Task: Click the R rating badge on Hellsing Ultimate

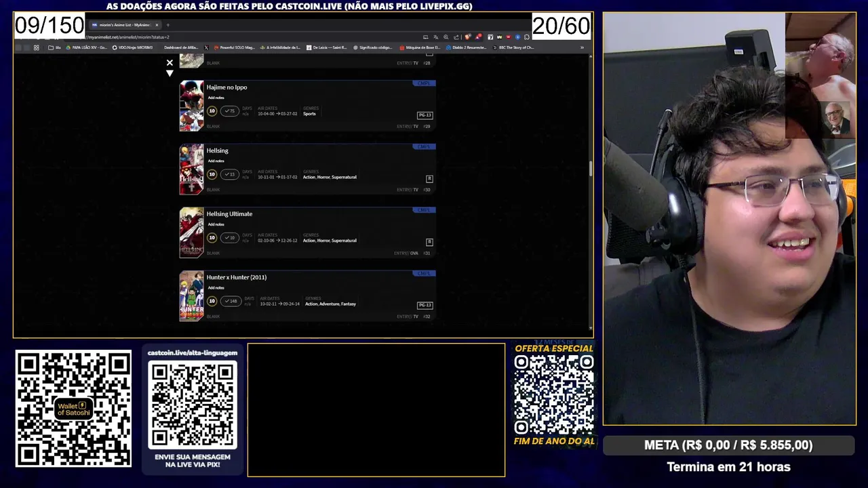Action: 429,242
